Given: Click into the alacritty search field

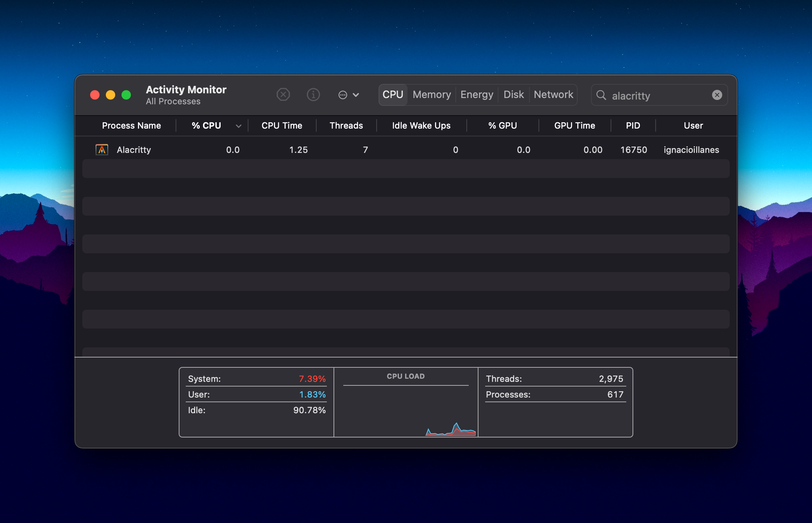Looking at the screenshot, I should 658,96.
